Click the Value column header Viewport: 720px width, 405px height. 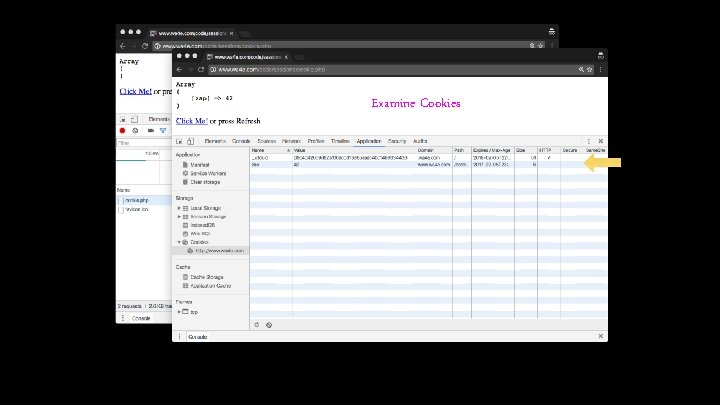click(x=354, y=150)
